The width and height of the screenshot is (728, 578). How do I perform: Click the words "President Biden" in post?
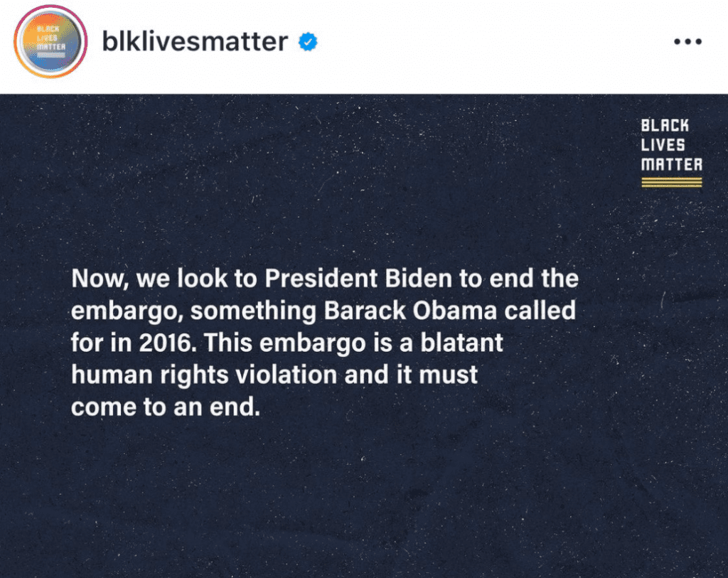click(358, 279)
